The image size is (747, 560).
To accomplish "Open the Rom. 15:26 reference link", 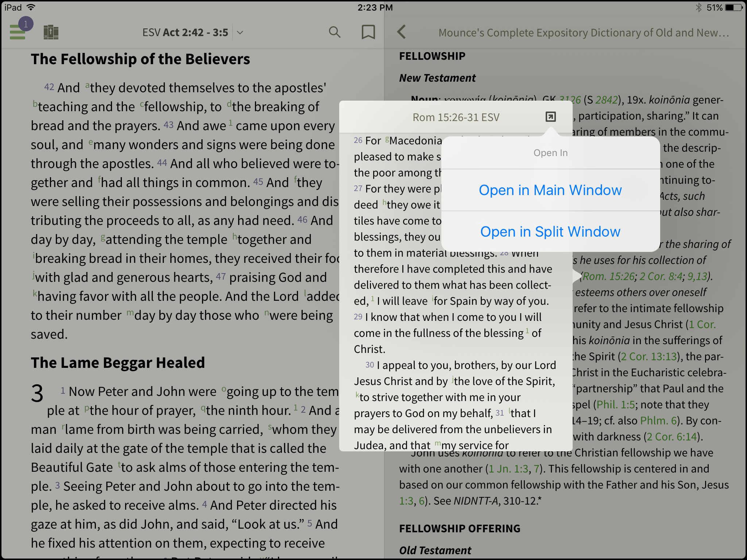I will (x=608, y=276).
